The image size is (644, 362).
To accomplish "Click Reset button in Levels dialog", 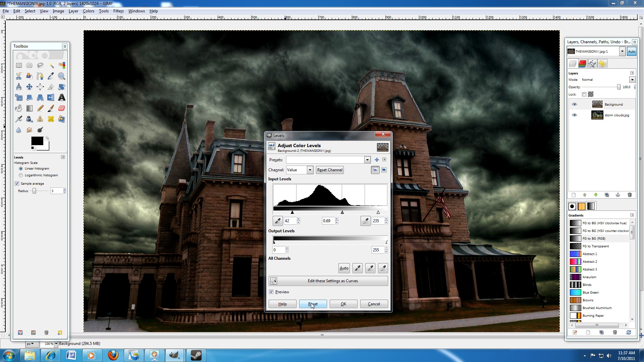I will pos(313,304).
